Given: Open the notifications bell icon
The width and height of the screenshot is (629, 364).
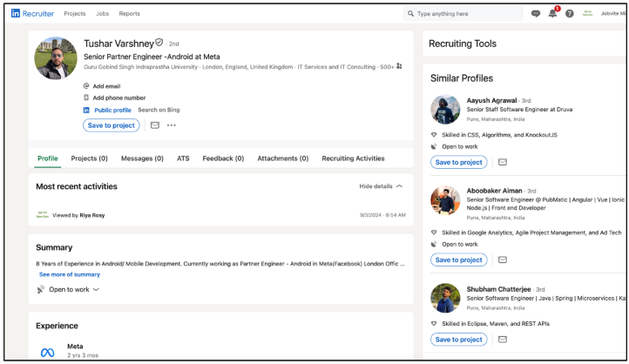Looking at the screenshot, I should [553, 14].
